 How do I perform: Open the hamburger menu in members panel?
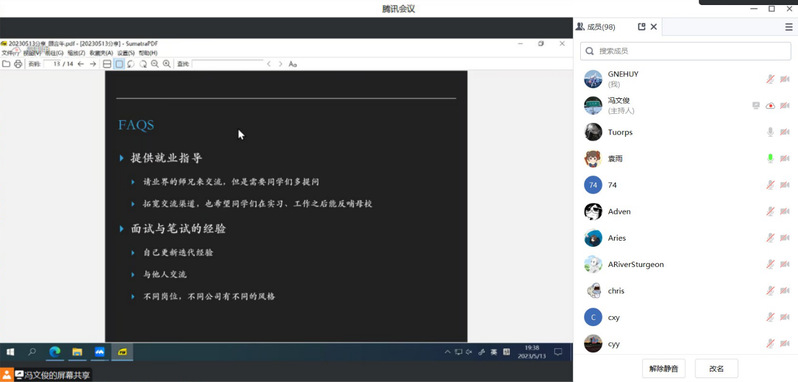[x=789, y=27]
